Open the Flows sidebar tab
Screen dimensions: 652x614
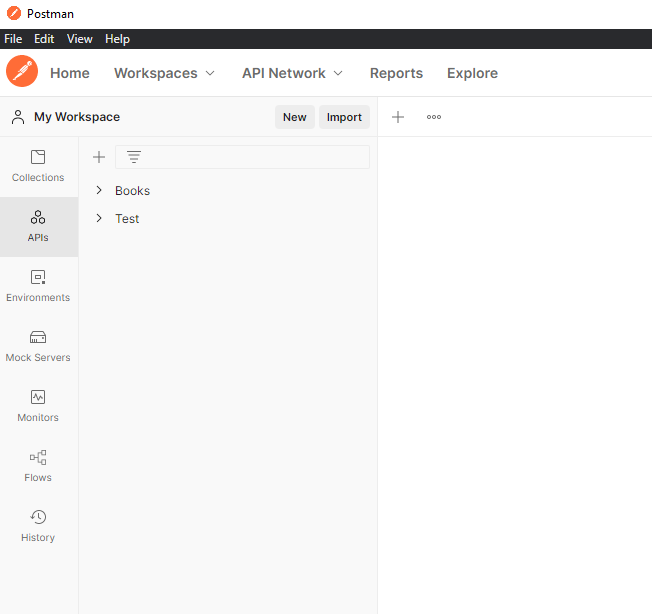click(38, 466)
